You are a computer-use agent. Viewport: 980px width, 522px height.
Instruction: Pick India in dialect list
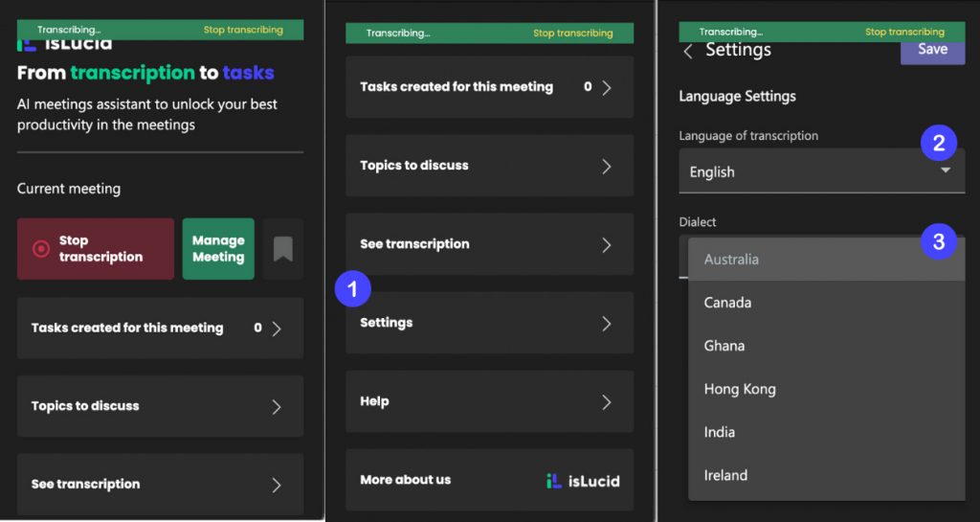pos(826,432)
